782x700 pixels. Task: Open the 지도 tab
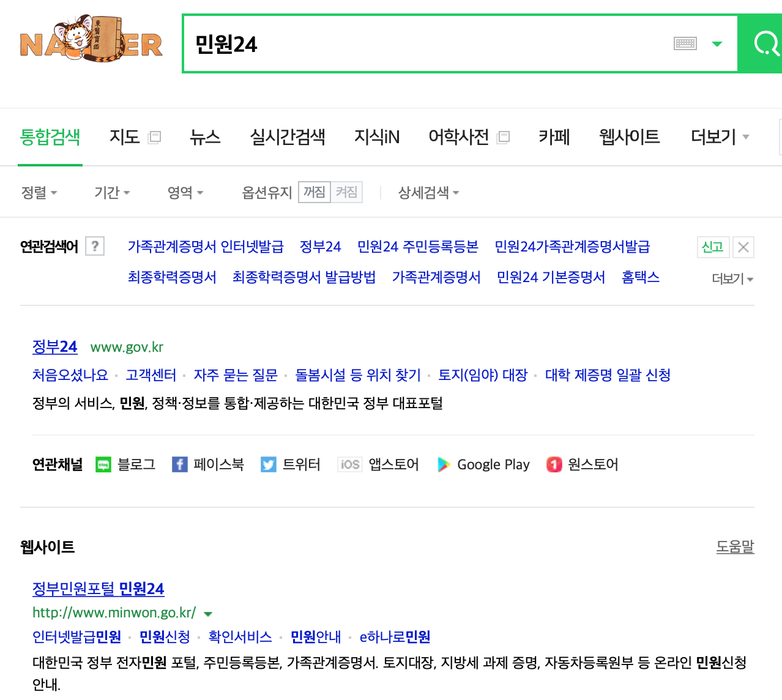(125, 137)
